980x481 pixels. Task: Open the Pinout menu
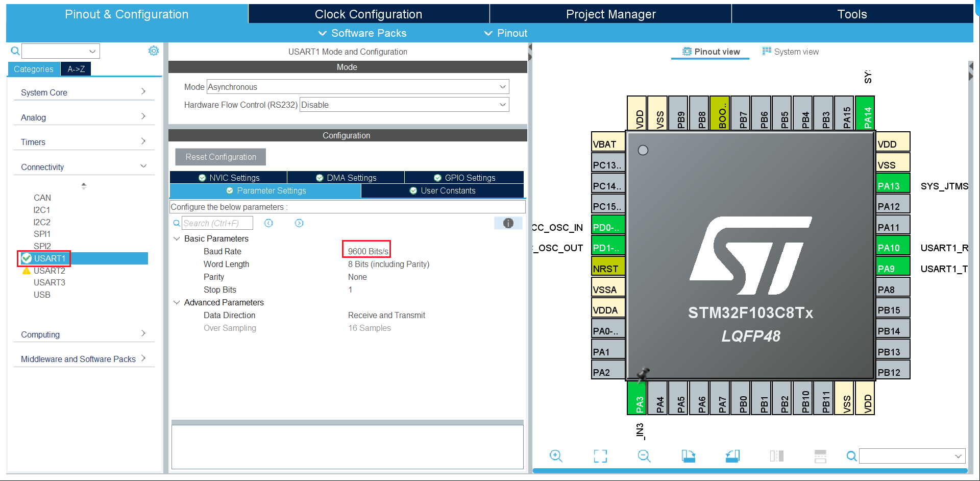pyautogui.click(x=506, y=33)
